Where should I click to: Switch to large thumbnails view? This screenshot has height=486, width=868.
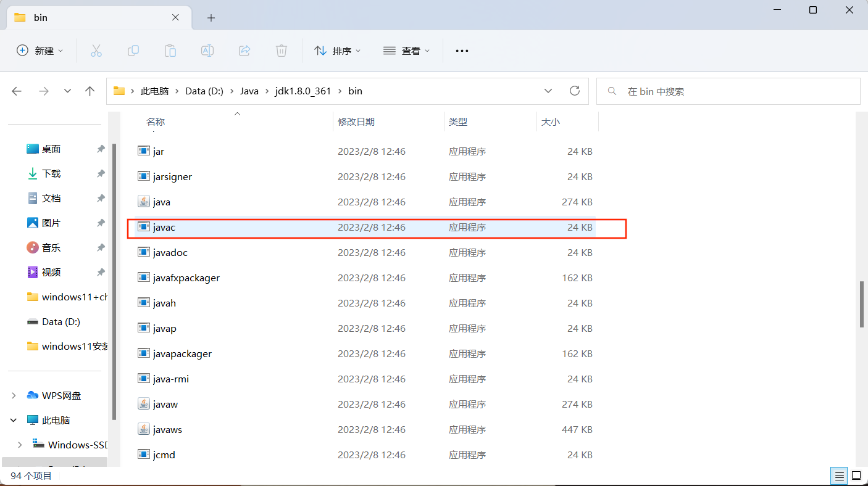click(x=857, y=476)
